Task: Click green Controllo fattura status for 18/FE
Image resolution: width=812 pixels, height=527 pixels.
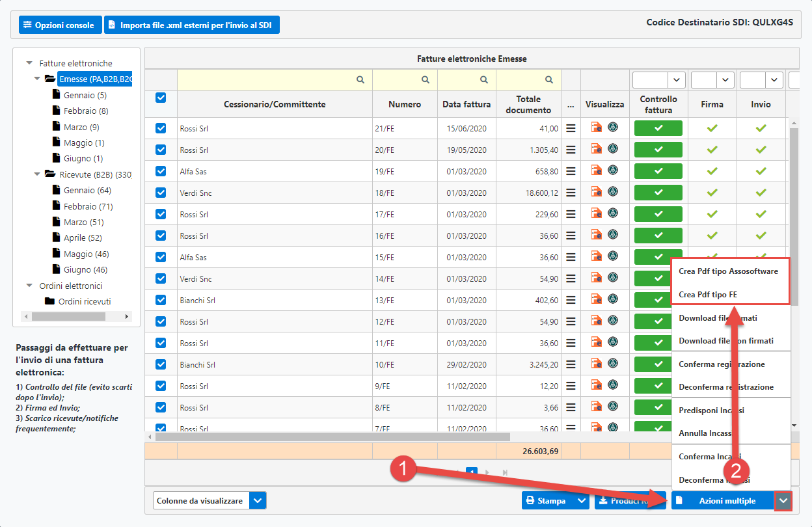Action: pos(658,193)
